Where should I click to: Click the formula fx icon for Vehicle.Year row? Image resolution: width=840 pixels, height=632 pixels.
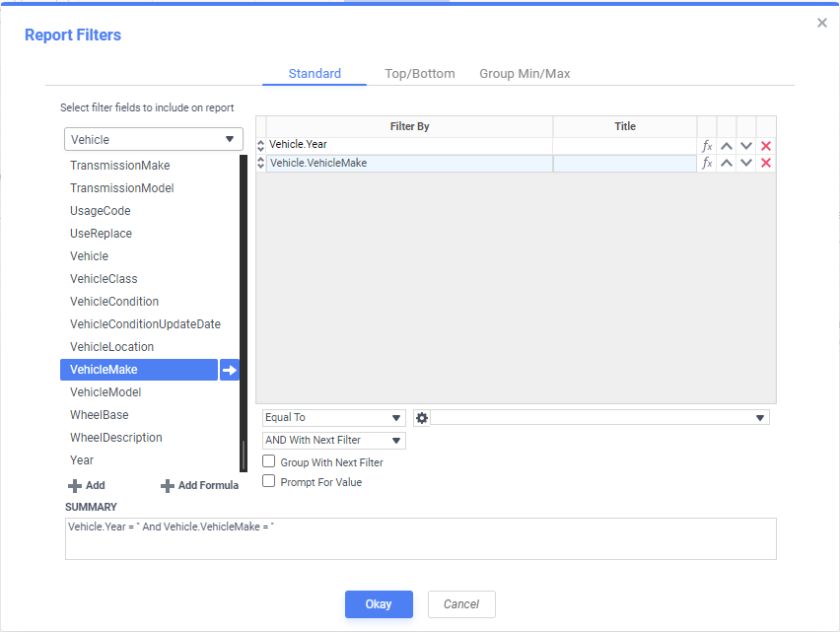[x=707, y=146]
